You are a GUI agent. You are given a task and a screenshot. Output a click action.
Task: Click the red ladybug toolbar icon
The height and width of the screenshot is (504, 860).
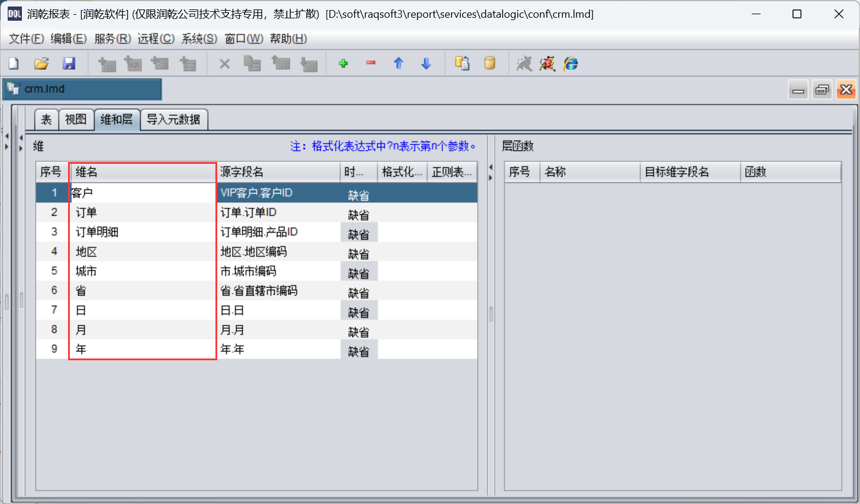pos(547,63)
